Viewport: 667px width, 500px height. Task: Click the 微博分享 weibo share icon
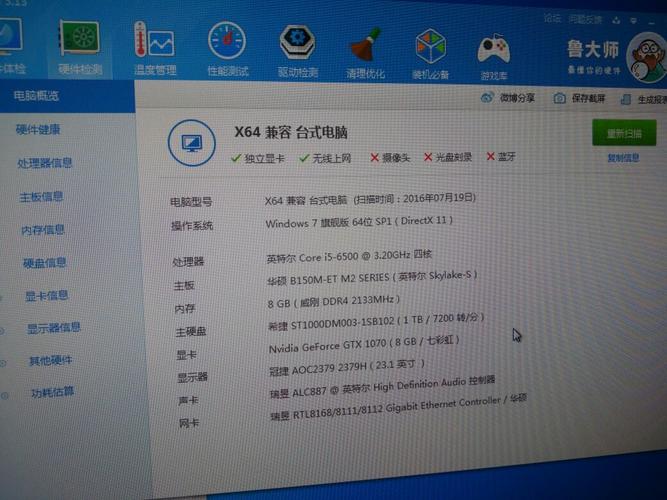pos(487,97)
